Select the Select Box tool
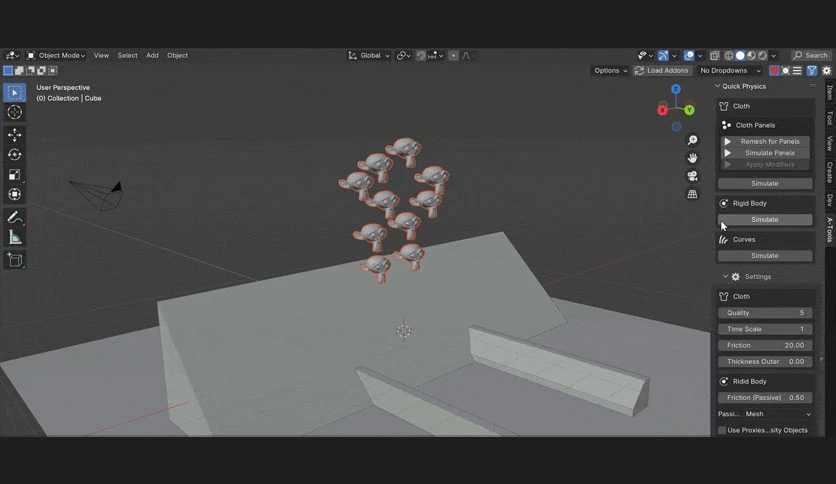The height and width of the screenshot is (484, 836). [14, 93]
